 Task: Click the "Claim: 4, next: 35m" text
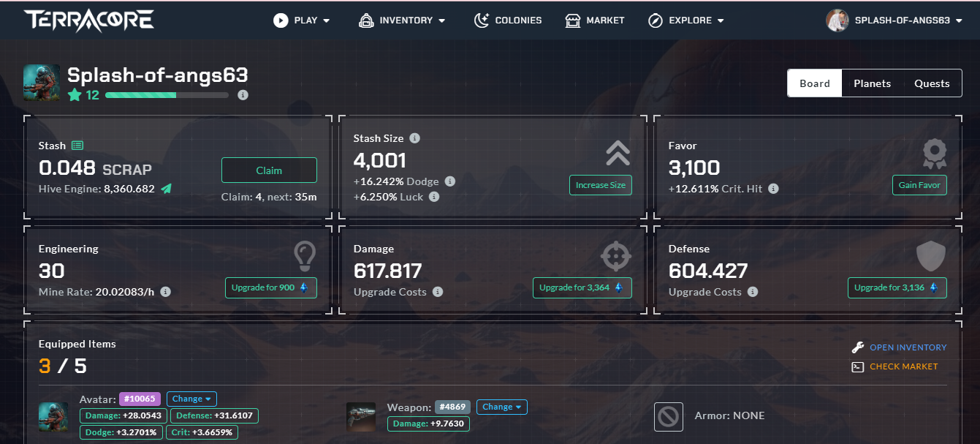point(269,196)
